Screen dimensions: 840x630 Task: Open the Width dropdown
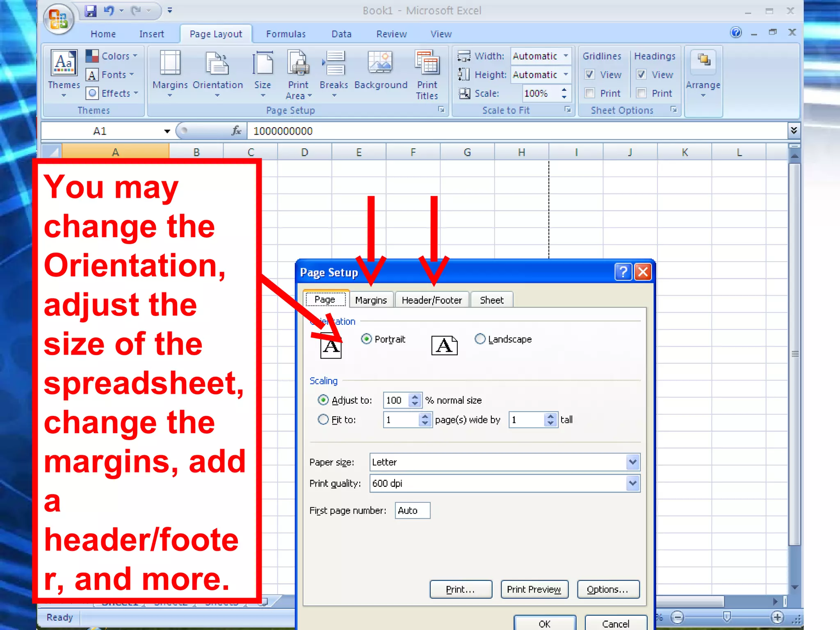566,56
